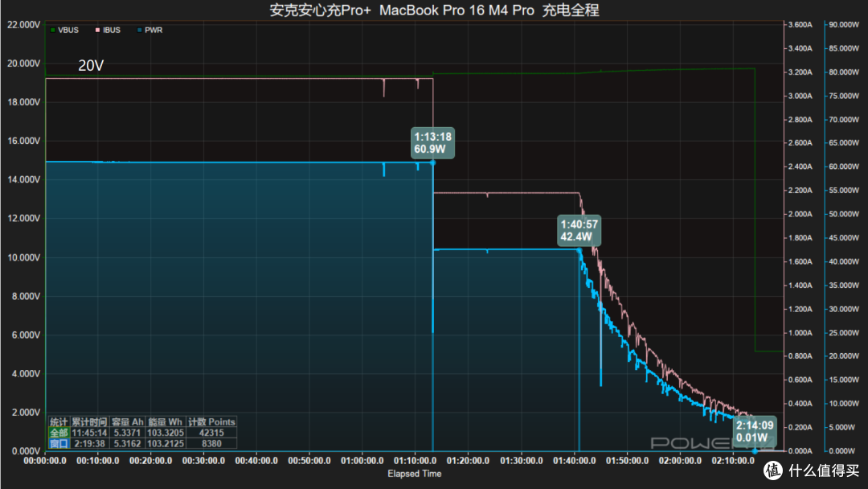Click the "2.400A" current axis label
The height and width of the screenshot is (489, 868).
tap(800, 166)
